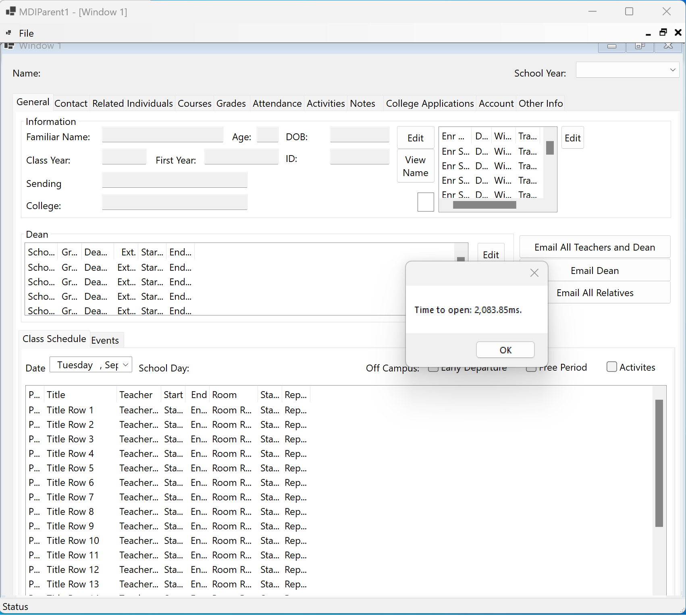The height and width of the screenshot is (616, 686).
Task: Select schedule row Title Row 13
Action: tap(168, 584)
